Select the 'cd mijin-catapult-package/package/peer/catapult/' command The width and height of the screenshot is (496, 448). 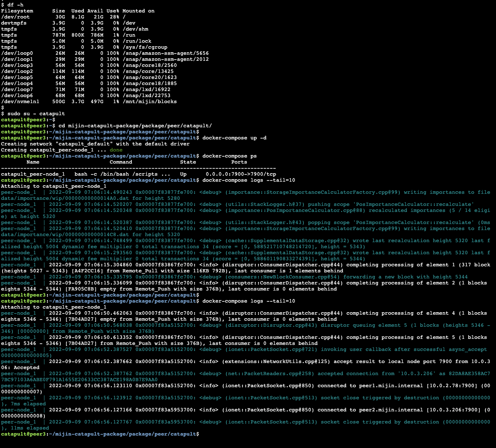(x=135, y=126)
